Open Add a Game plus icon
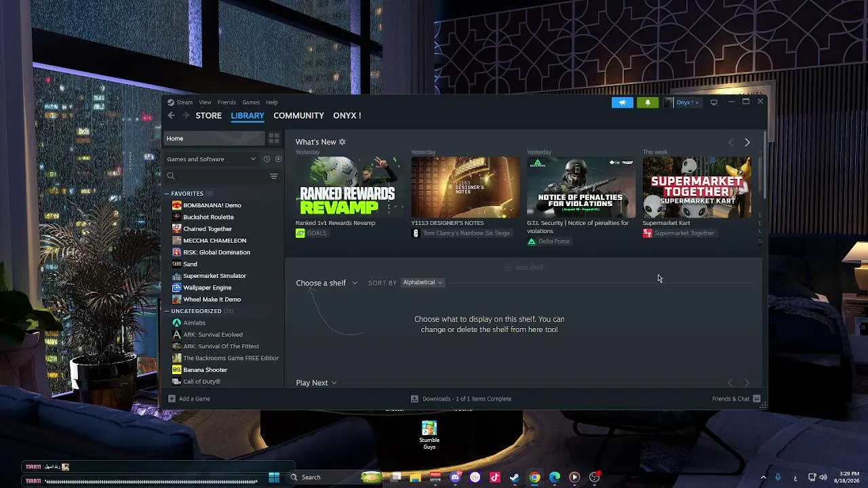This screenshot has width=868, height=488. coord(172,399)
